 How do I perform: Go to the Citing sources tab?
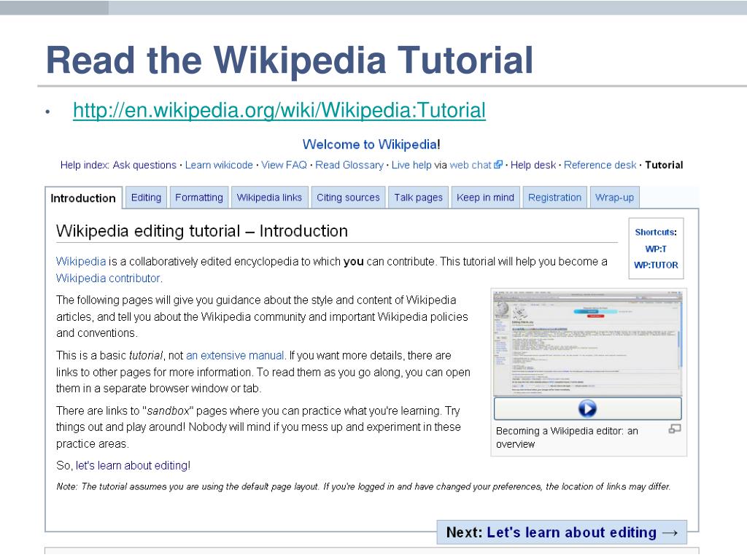(348, 198)
